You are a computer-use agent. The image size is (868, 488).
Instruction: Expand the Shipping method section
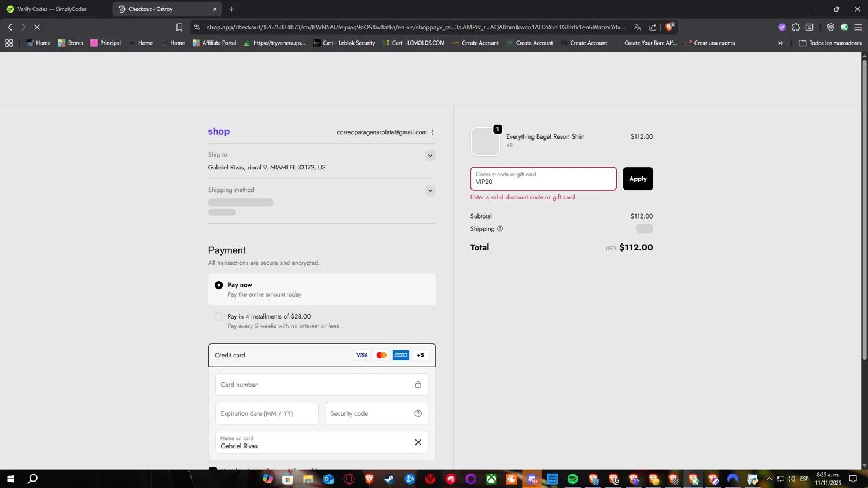(x=430, y=191)
